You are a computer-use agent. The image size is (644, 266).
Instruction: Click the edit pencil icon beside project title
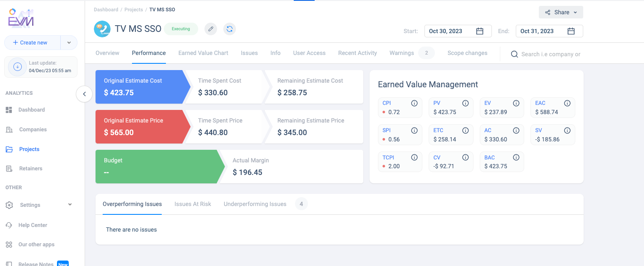point(211,29)
